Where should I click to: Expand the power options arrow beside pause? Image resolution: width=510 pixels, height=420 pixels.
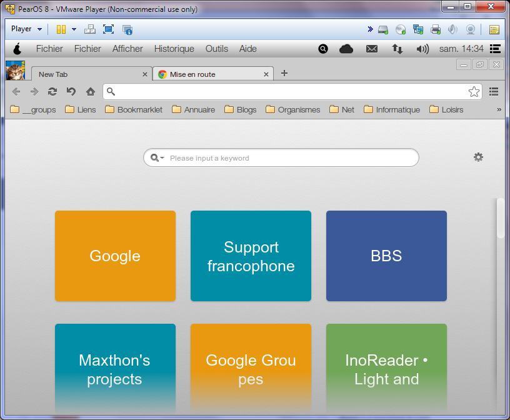pos(74,29)
